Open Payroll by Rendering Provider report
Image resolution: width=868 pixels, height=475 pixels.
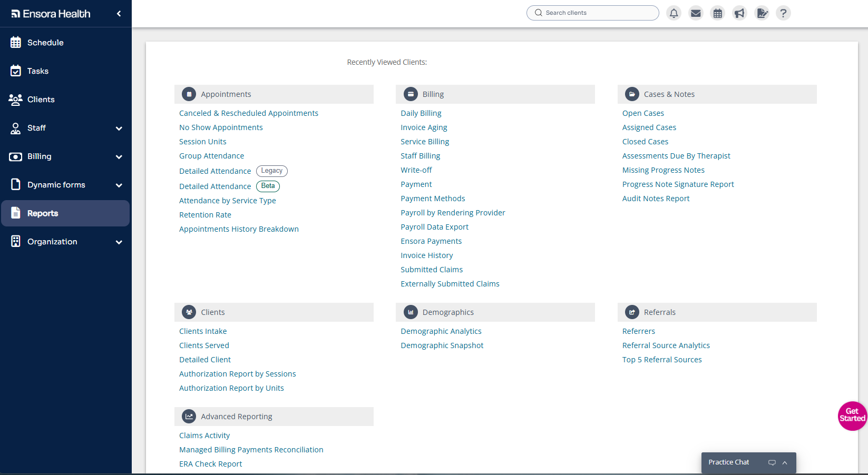453,213
